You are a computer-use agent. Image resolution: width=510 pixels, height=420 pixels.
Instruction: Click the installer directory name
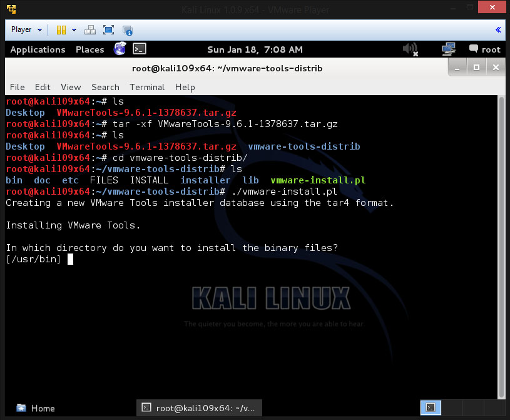tap(205, 180)
